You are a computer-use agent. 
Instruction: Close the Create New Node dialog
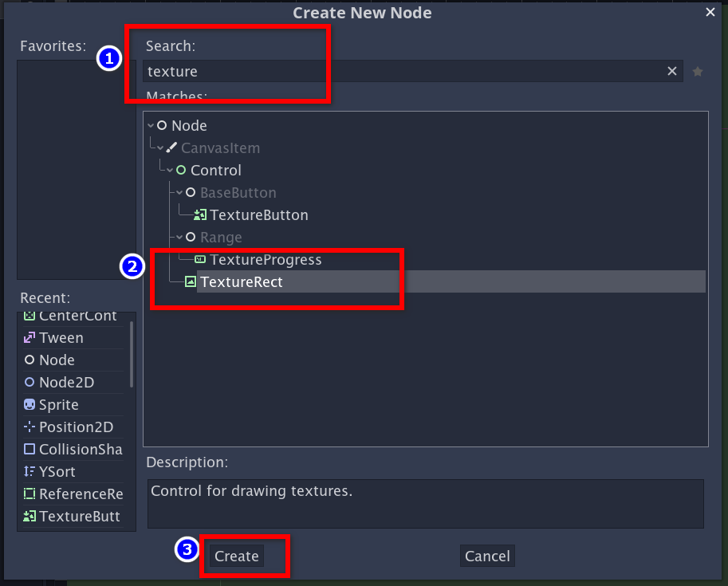[710, 12]
